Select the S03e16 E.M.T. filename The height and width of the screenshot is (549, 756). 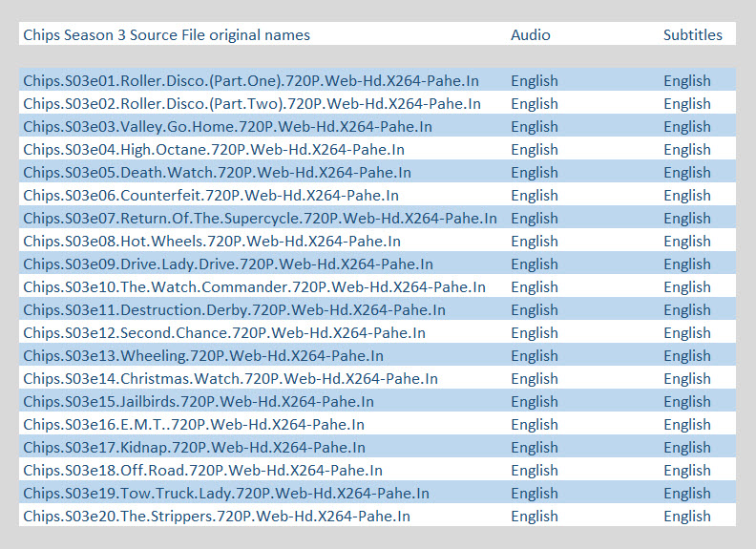click(x=194, y=425)
